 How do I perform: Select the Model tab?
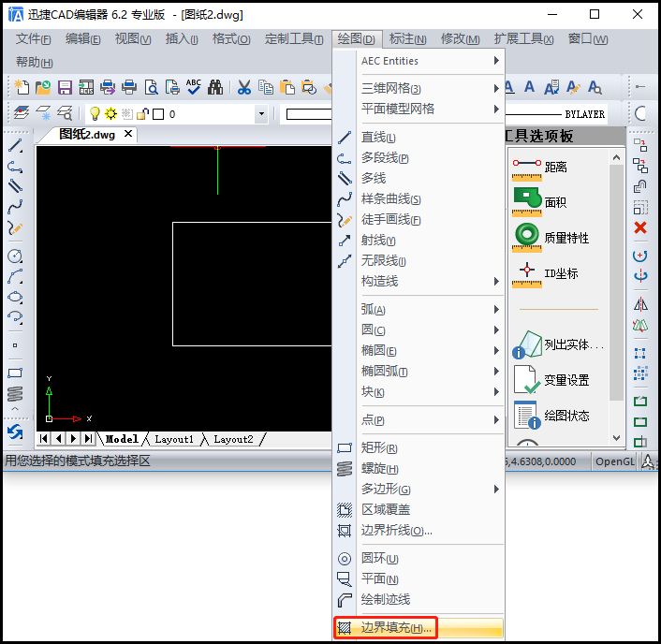point(122,439)
